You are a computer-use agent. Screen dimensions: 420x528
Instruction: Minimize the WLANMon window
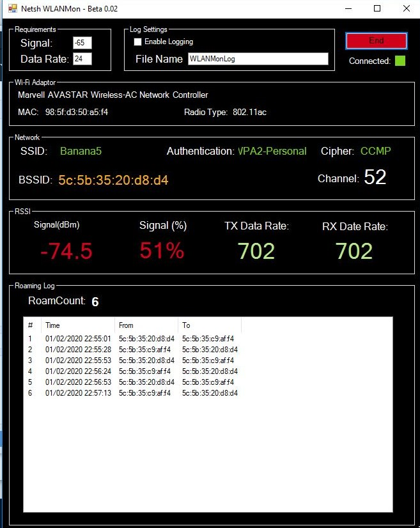tap(348, 8)
